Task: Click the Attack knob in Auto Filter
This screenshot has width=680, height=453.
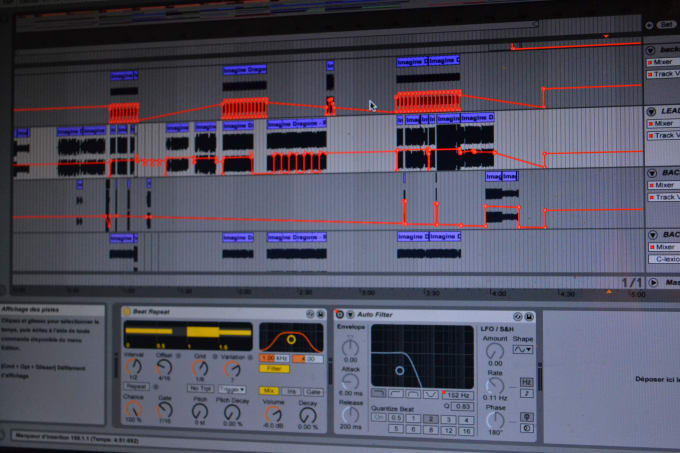Action: (x=350, y=382)
